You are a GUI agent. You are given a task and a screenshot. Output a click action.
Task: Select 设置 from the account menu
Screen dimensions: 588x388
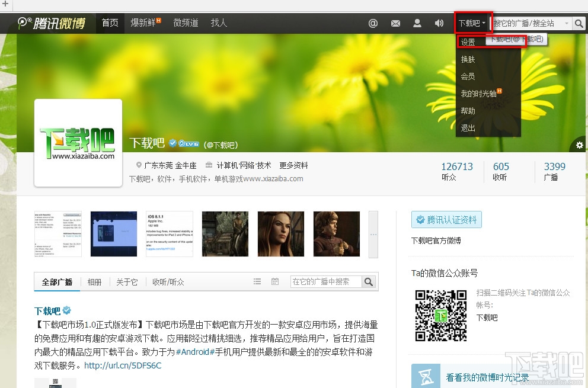468,41
